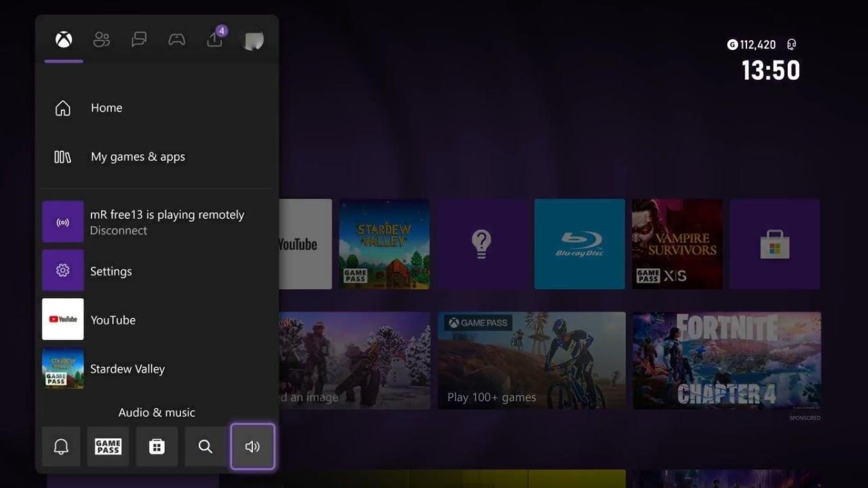Click the My games library icon
Image resolution: width=868 pixels, height=488 pixels.
click(x=62, y=157)
